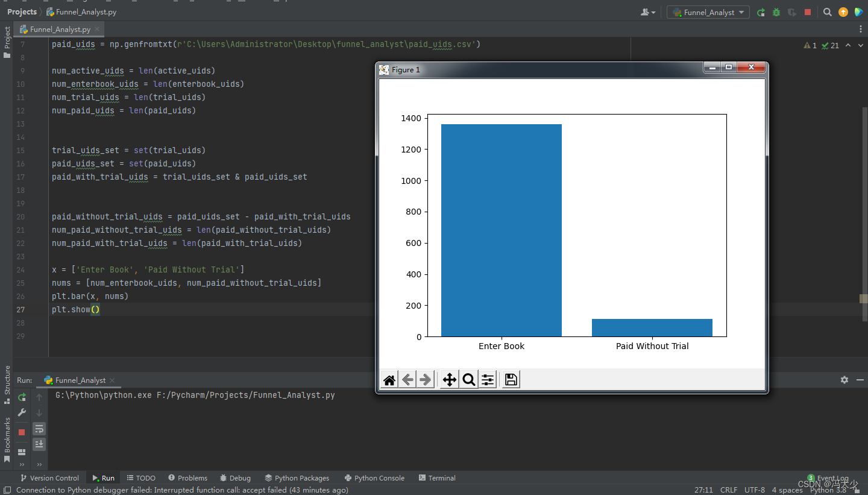Click the Rerun Funnel_Analyst icon in top toolbar
The width and height of the screenshot is (868, 495).
coord(761,12)
